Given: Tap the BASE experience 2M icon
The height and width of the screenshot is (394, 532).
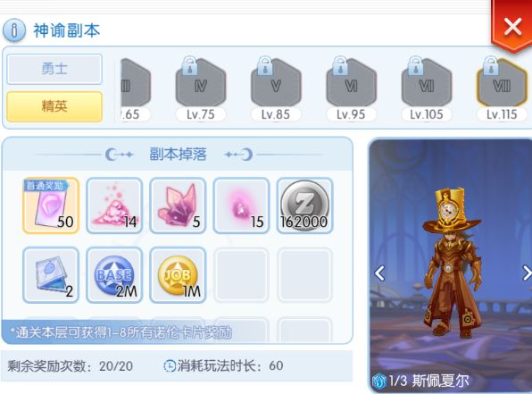Looking at the screenshot, I should (114, 275).
